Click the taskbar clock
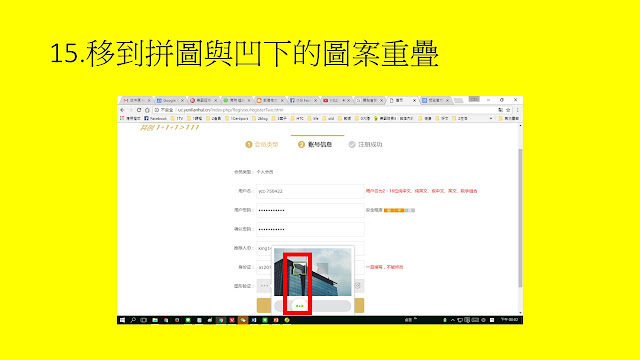This screenshot has height=360, width=640. pyautogui.click(x=509, y=320)
